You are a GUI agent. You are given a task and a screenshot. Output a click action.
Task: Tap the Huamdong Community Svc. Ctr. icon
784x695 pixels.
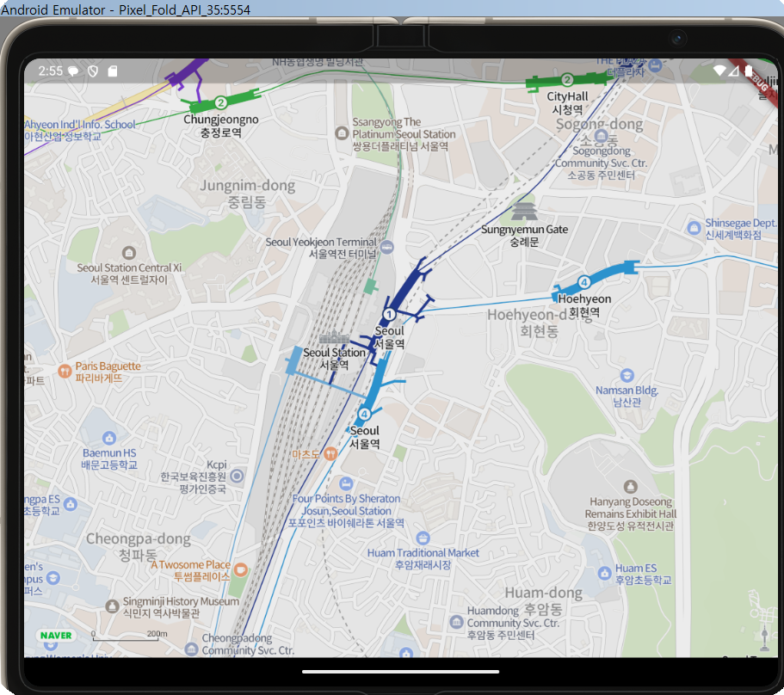[x=456, y=622]
